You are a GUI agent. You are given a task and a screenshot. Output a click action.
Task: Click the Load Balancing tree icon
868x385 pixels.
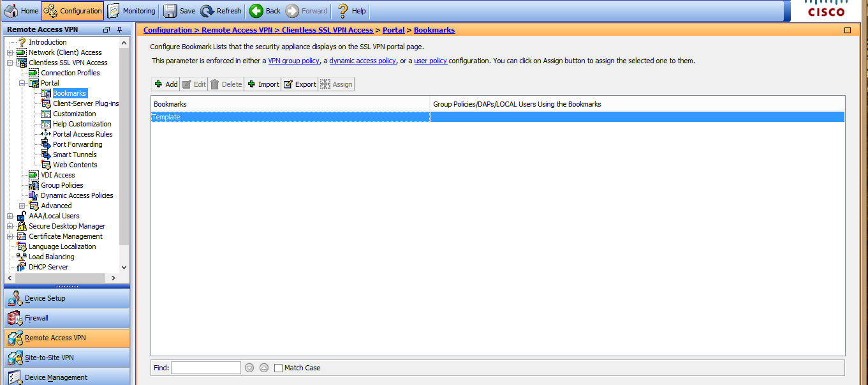(x=22, y=257)
